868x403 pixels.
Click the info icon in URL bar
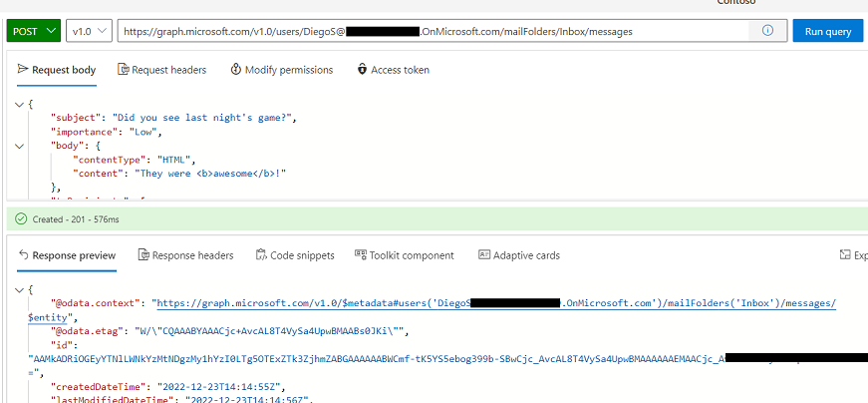(x=767, y=31)
